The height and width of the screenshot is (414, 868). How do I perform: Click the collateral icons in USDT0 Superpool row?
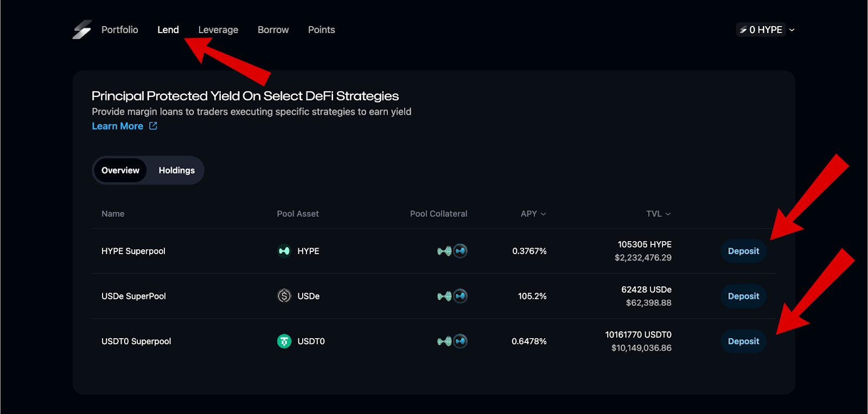click(x=452, y=341)
